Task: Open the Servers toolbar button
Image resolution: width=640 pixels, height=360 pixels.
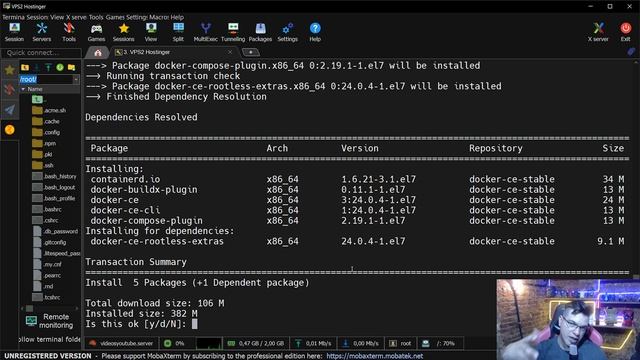Action: pos(42,32)
